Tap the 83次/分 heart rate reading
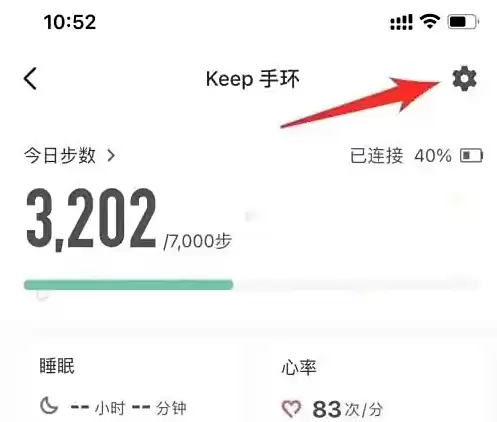 click(347, 409)
